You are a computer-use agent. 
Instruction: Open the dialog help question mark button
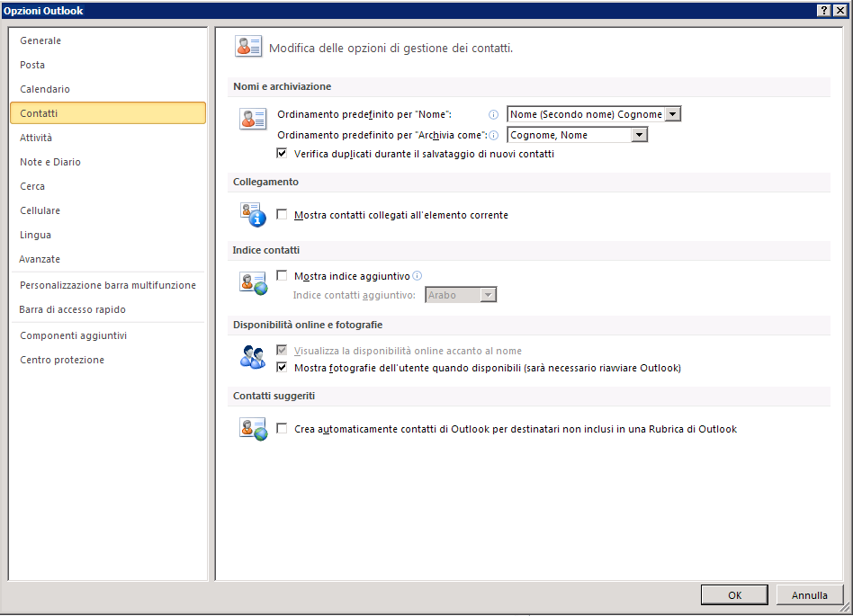(825, 10)
